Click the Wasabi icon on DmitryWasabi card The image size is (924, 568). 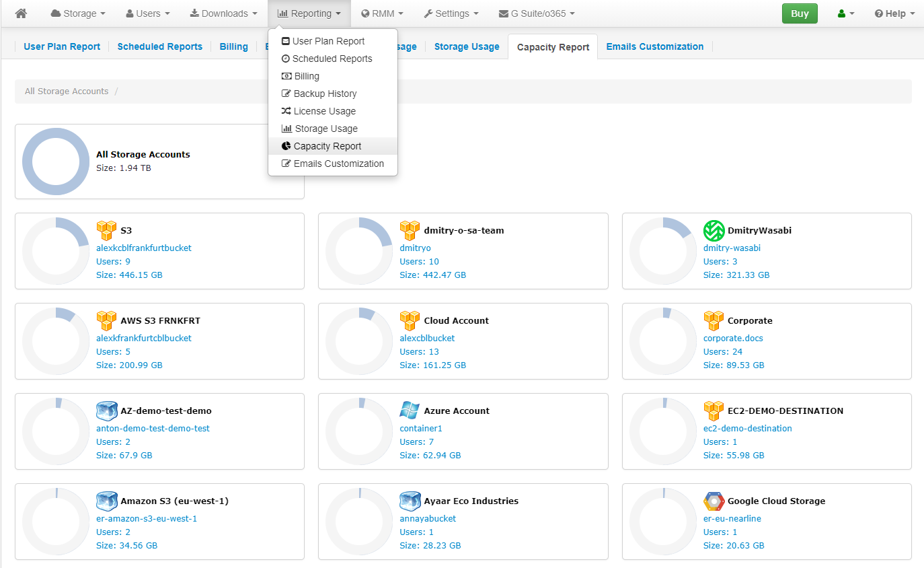(x=714, y=230)
